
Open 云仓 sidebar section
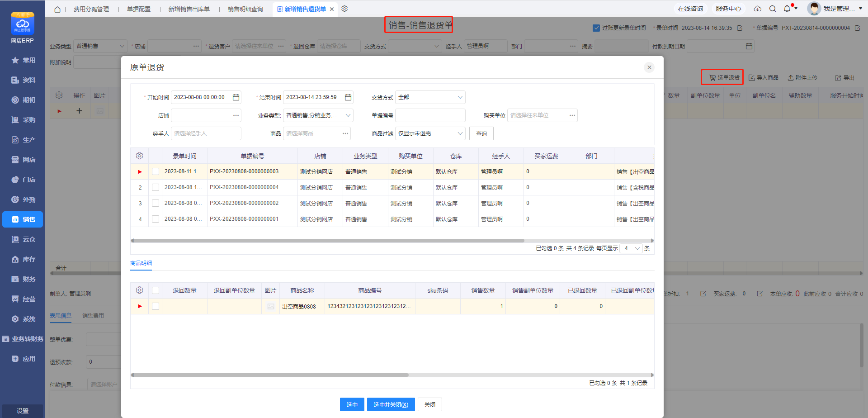coord(23,239)
